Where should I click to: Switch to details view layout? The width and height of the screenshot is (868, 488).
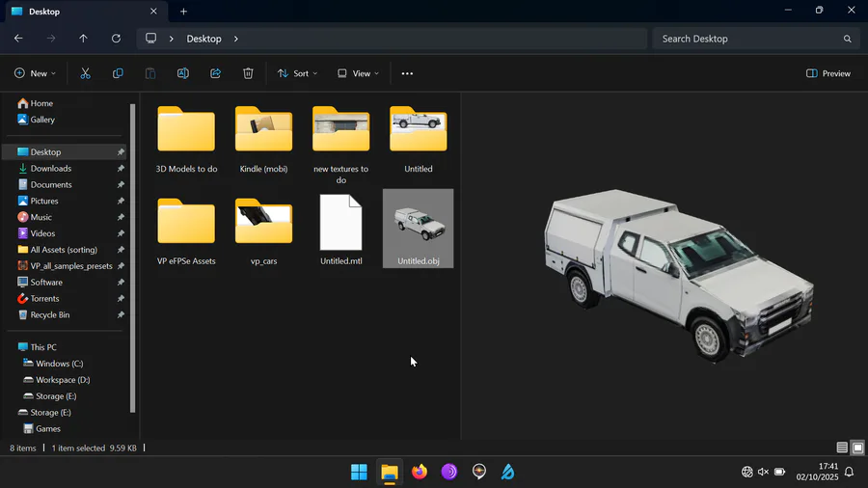pos(842,447)
